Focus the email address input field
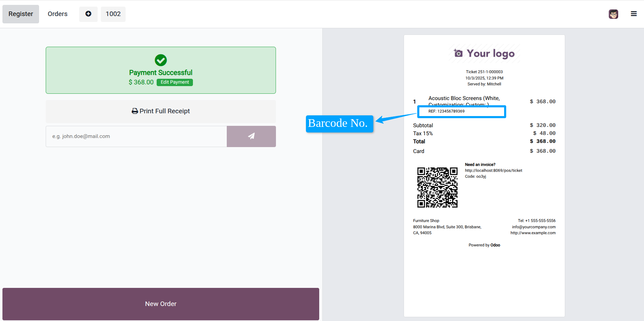The image size is (644, 321). 136,136
